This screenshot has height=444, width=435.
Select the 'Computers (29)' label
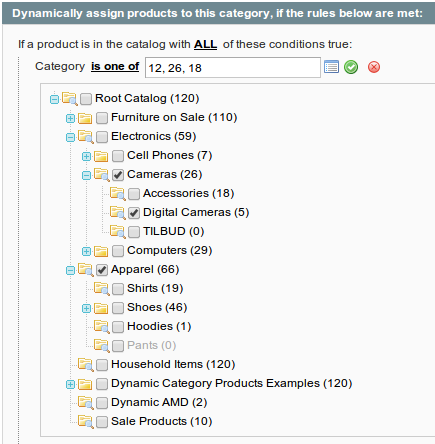[x=170, y=250]
